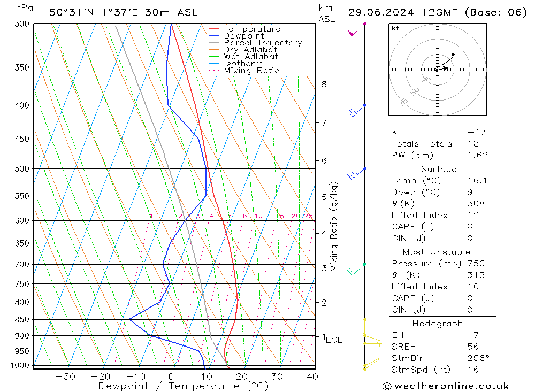The image size is (535, 392).
Task: Click the 'Mixing Ratio' legend label
Action: click(x=252, y=71)
